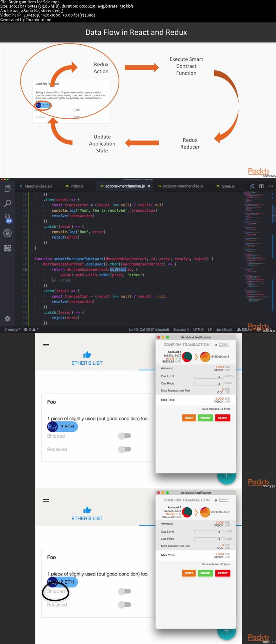Viewport: 276px width, 644px height.
Task: Click thumbs-up logo in the 00:05:10 frame
Action: pos(87,510)
